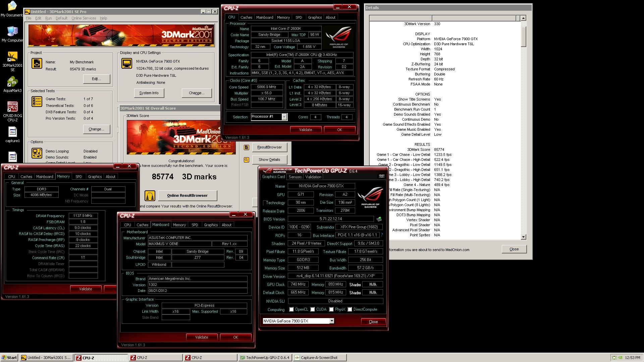Select the capture1 file icon on the desktop
The width and height of the screenshot is (644, 362).
click(12, 135)
